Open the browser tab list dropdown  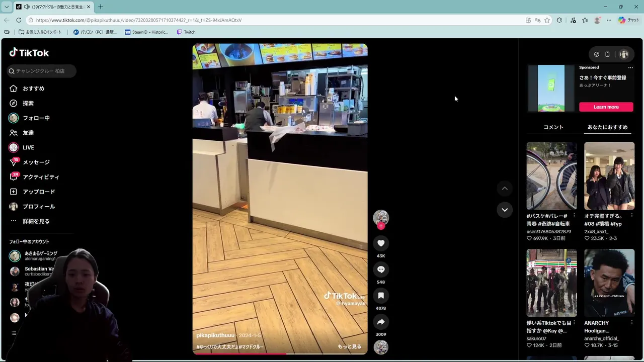coord(6,7)
